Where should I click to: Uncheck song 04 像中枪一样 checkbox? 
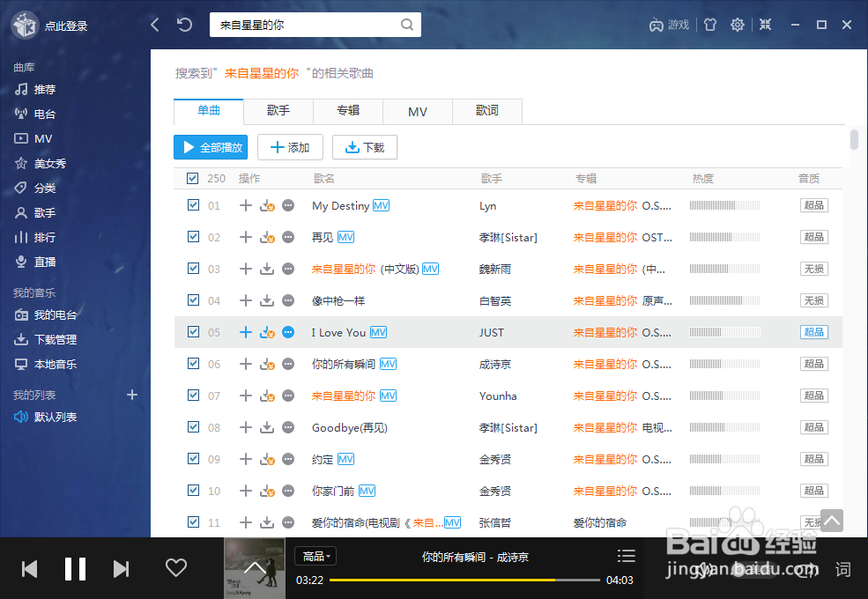click(193, 299)
